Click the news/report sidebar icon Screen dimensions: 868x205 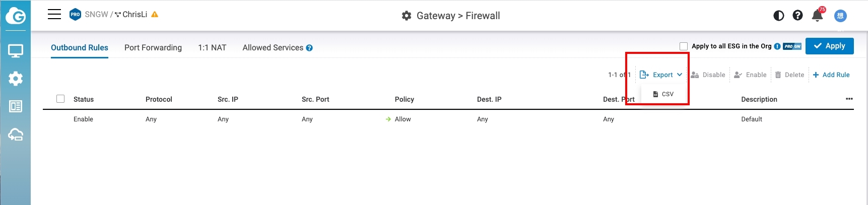[x=16, y=106]
